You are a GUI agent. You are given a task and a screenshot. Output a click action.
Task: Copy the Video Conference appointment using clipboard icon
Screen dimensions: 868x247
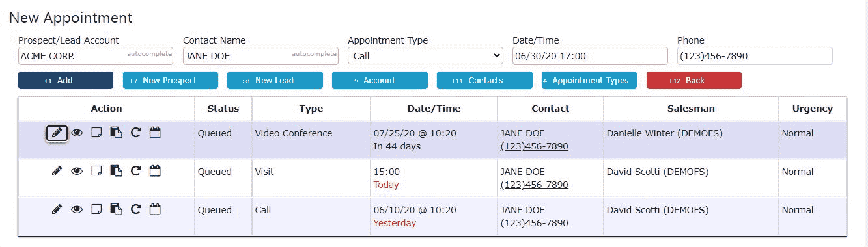116,133
